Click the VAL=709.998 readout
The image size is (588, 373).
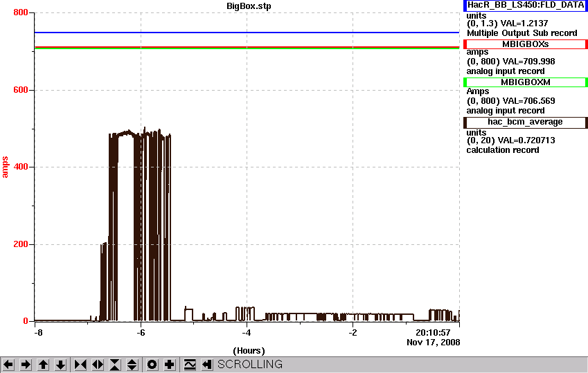point(528,62)
